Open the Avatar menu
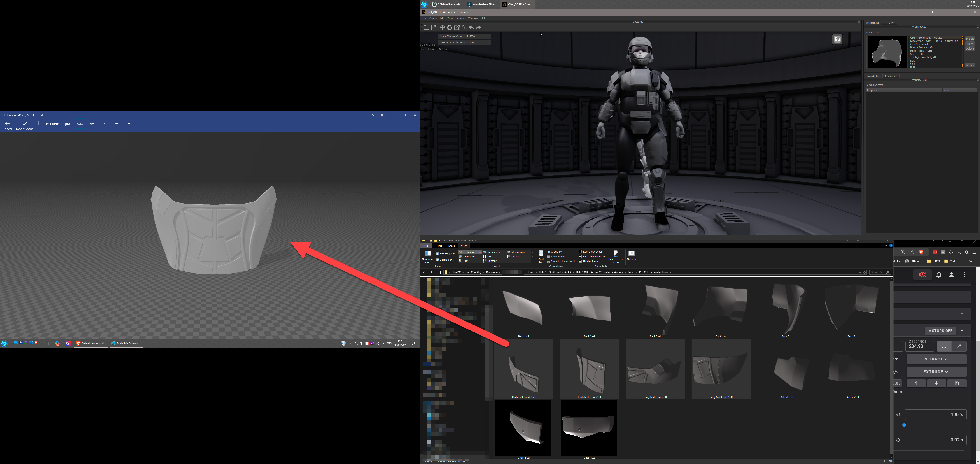This screenshot has height=464, width=980. coord(433,18)
